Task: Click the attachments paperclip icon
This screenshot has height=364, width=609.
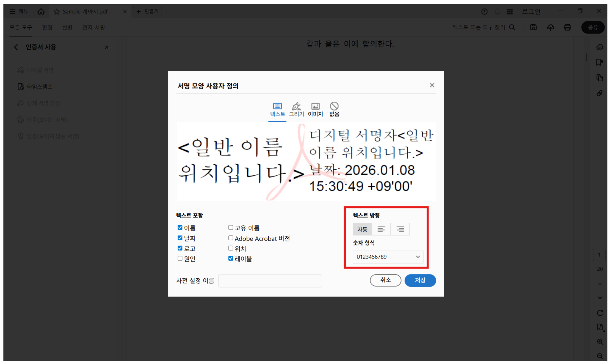Action: coord(600,93)
